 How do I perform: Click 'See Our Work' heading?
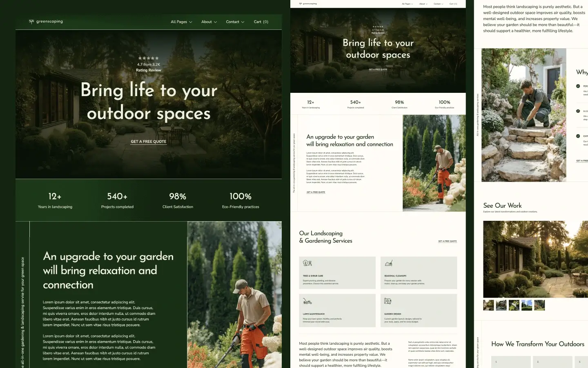point(502,206)
